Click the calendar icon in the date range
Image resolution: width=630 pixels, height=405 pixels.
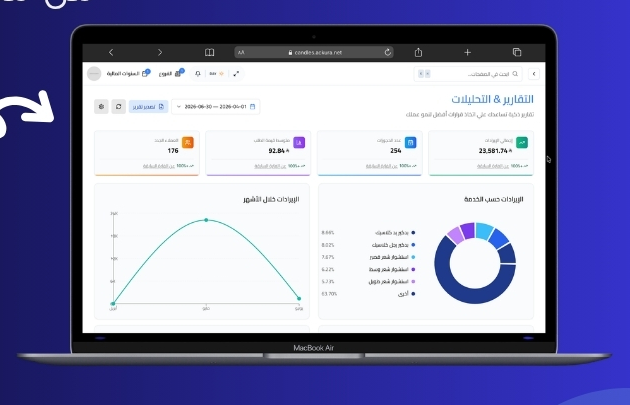pos(252,106)
